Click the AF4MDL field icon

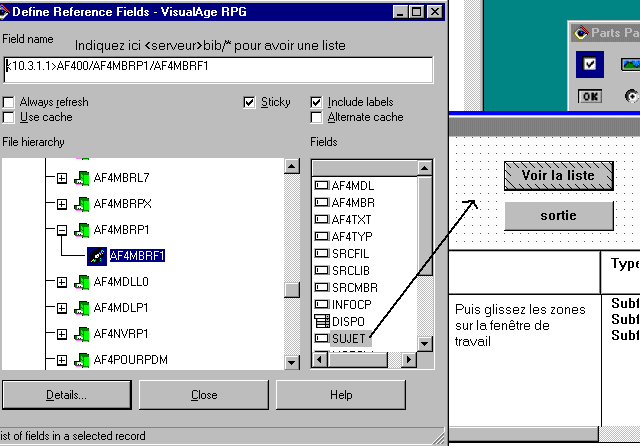tap(322, 185)
